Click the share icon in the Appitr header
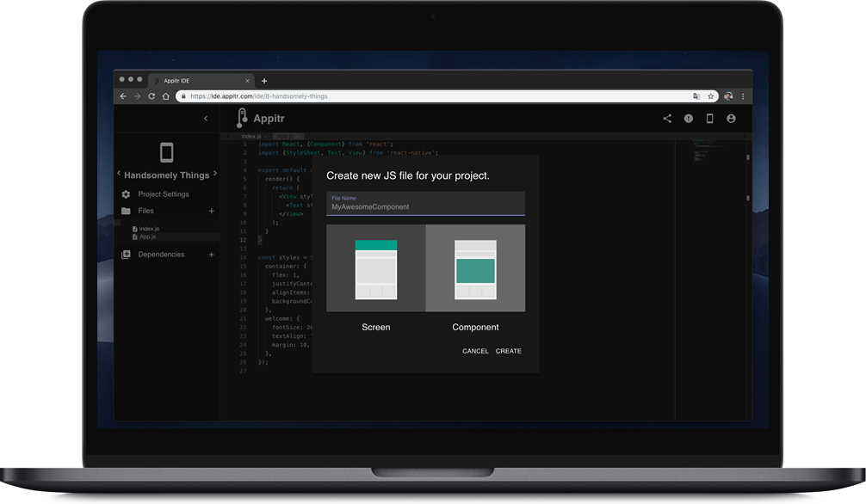 tap(667, 119)
